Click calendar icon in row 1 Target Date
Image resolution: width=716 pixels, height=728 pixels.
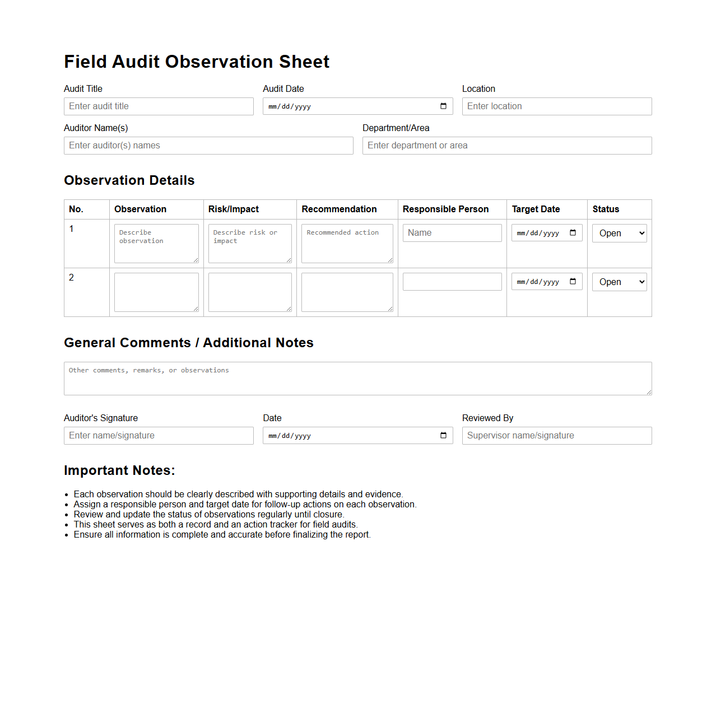pyautogui.click(x=573, y=233)
